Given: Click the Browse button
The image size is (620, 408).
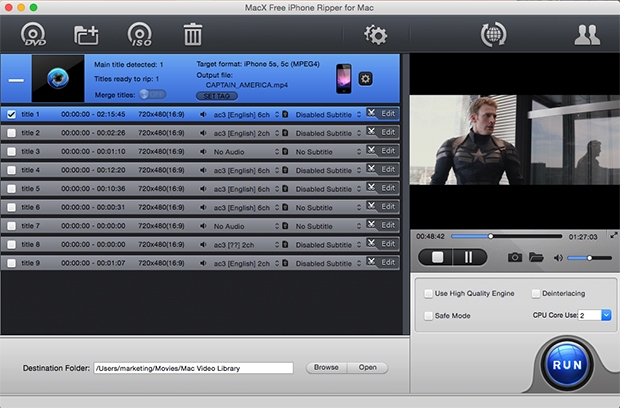Looking at the screenshot, I should 326,367.
